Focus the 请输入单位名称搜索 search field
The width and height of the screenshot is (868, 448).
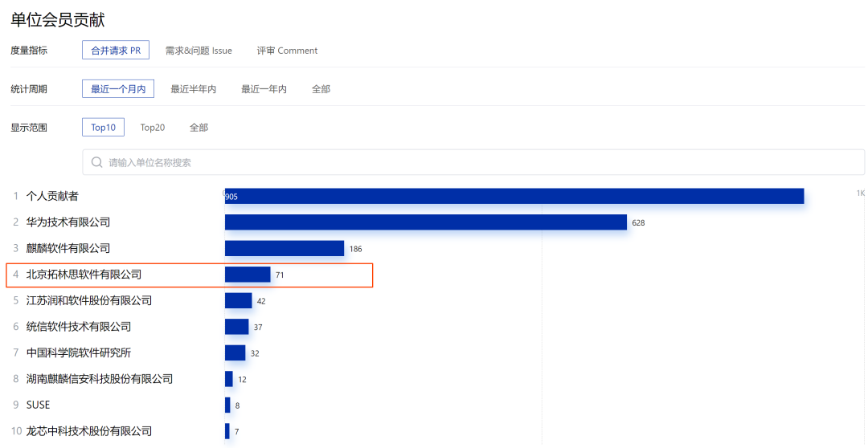pyautogui.click(x=473, y=163)
